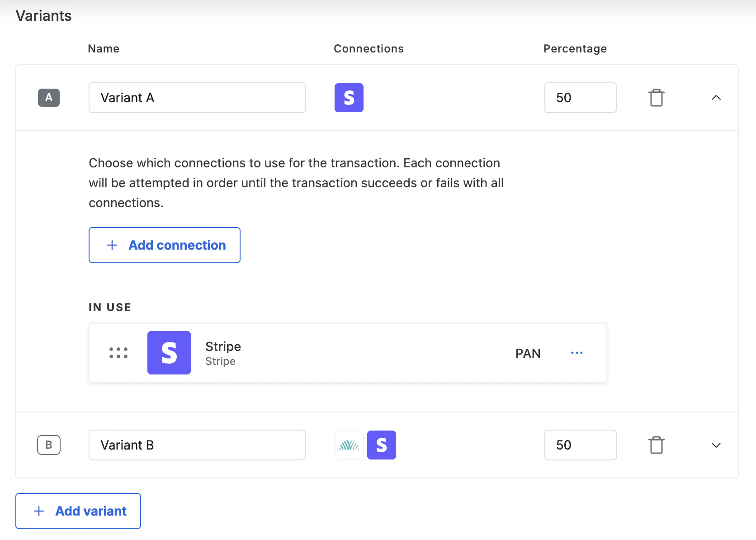Collapse the Variant A section
This screenshot has height=540, width=756.
tap(716, 98)
